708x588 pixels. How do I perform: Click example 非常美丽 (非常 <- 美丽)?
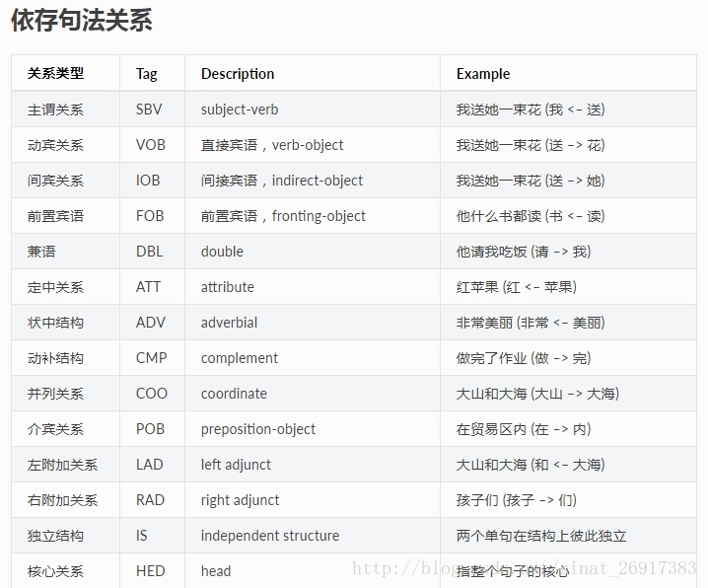[x=531, y=323]
